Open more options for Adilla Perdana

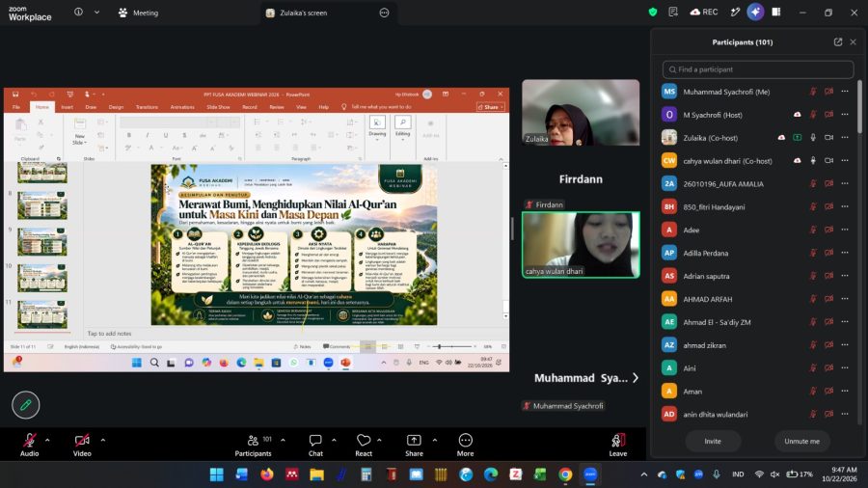pos(845,253)
